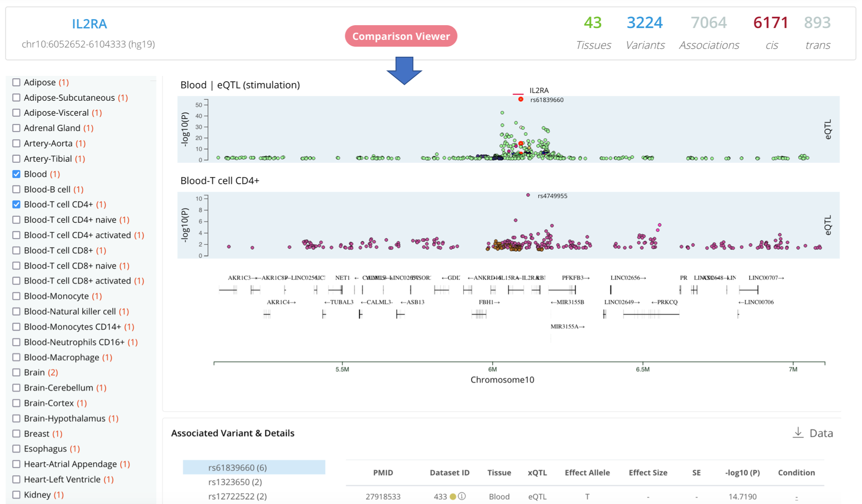
Task: Click the yellow dot beside dataset 433
Action: 453,497
